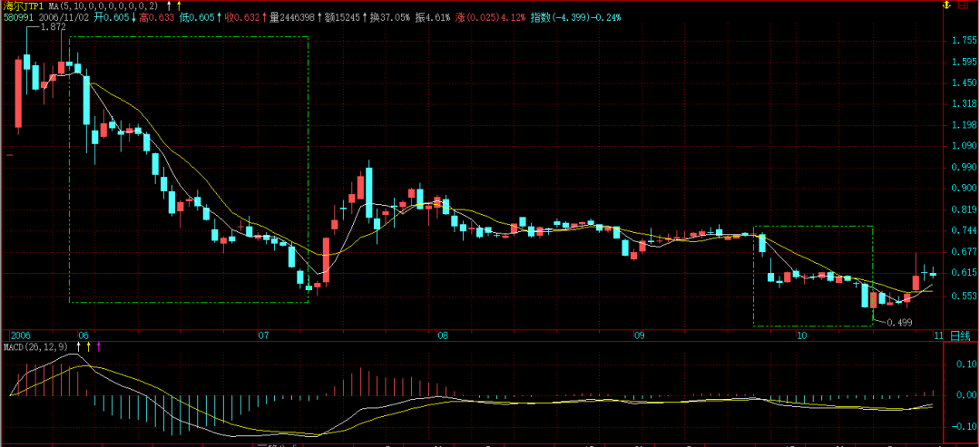Click the 10 month marker on time axis

point(802,335)
